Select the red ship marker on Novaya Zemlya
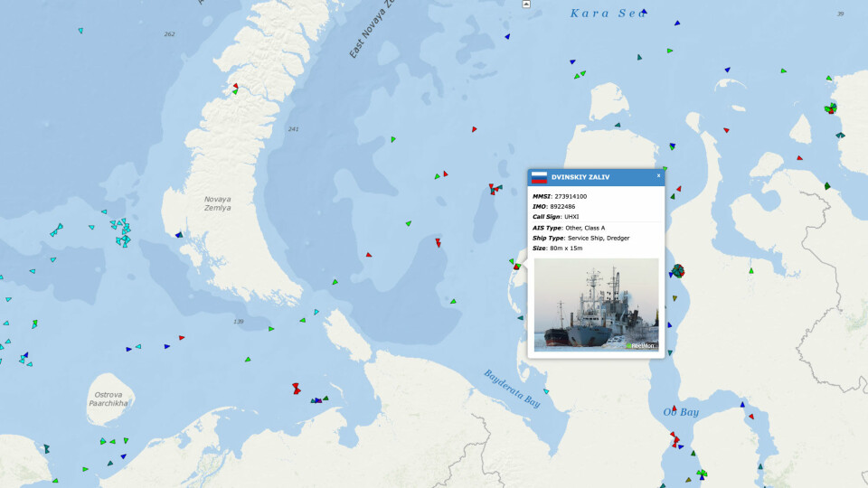This screenshot has height=488, width=868. click(235, 87)
